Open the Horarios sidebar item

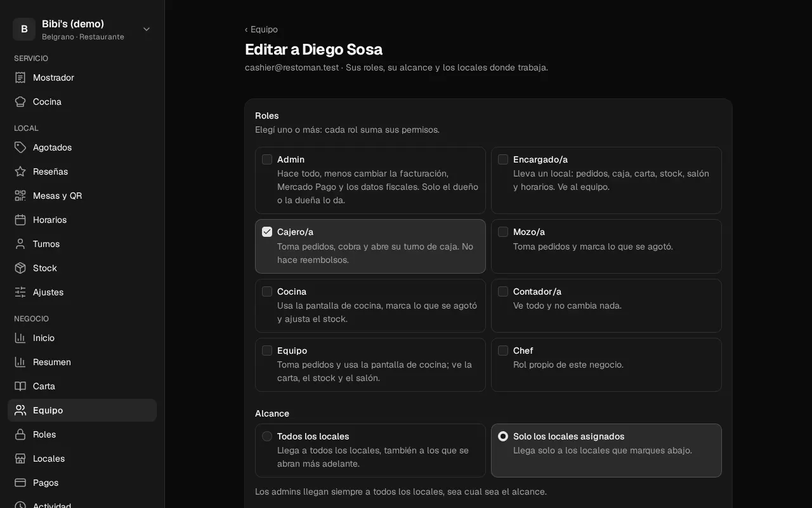(x=82, y=220)
